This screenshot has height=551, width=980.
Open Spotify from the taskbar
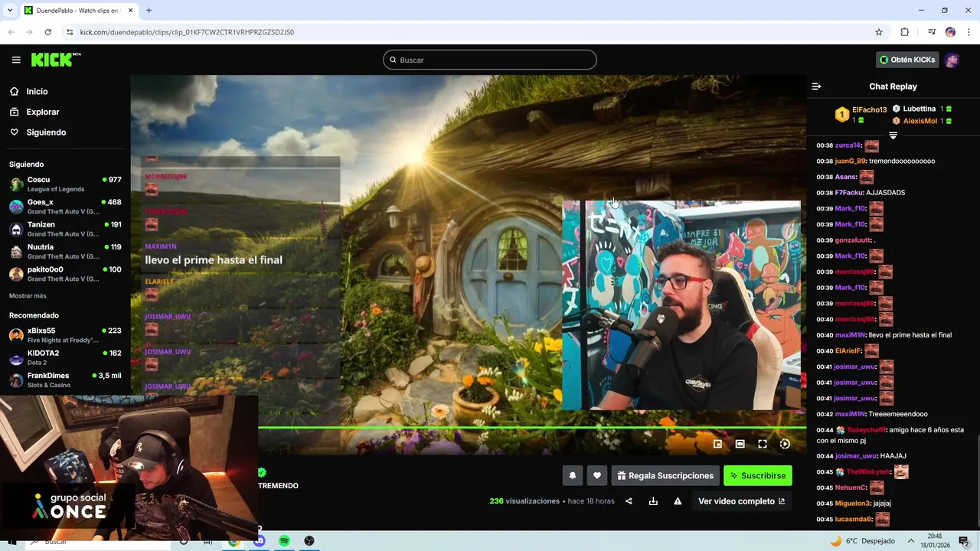pos(284,541)
